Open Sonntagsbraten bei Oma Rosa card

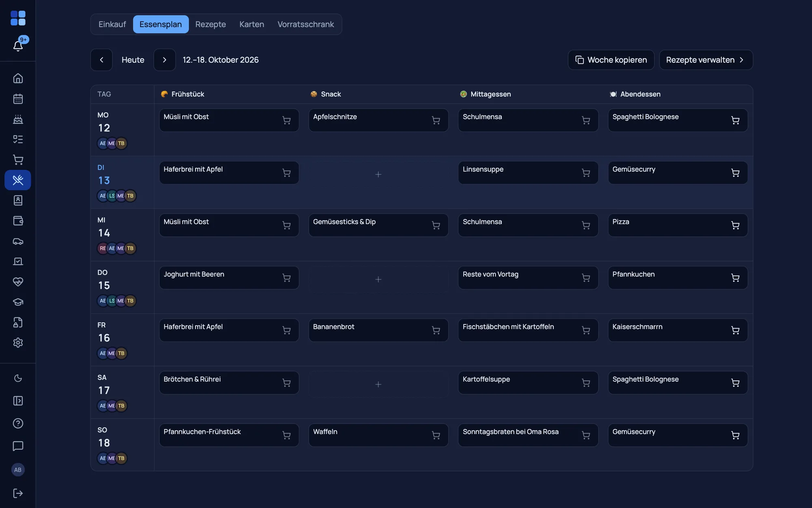tap(528, 435)
